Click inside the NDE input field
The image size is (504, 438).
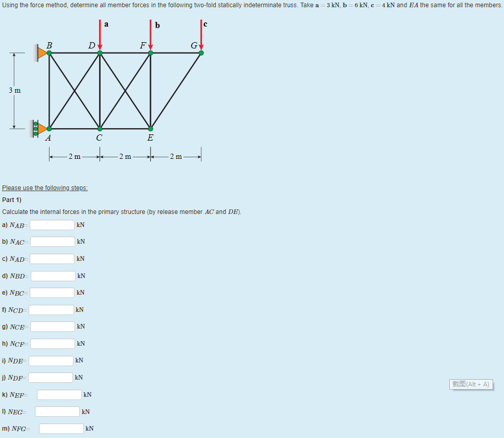pos(51,360)
